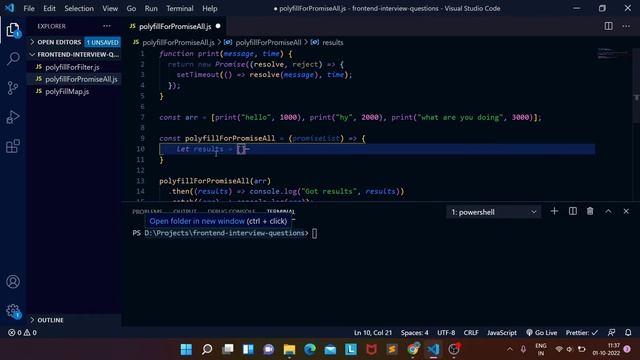Show hidden system tray icons chevron

pos(510,349)
